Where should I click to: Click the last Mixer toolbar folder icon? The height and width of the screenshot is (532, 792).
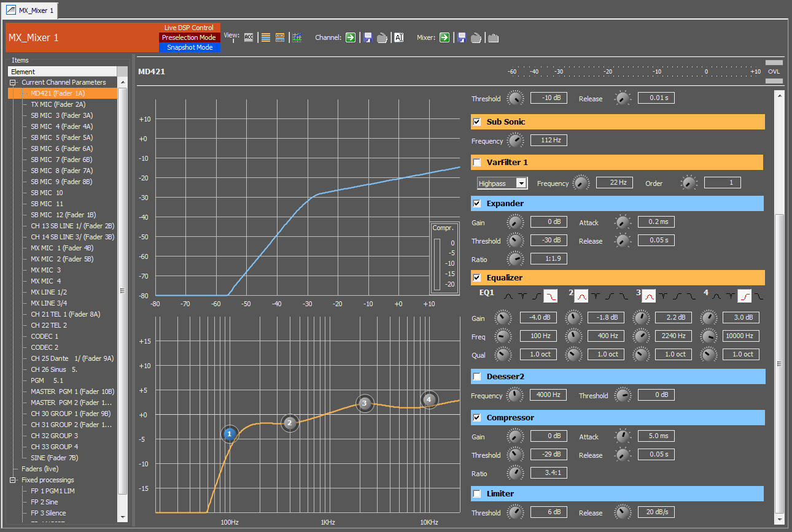(493, 37)
